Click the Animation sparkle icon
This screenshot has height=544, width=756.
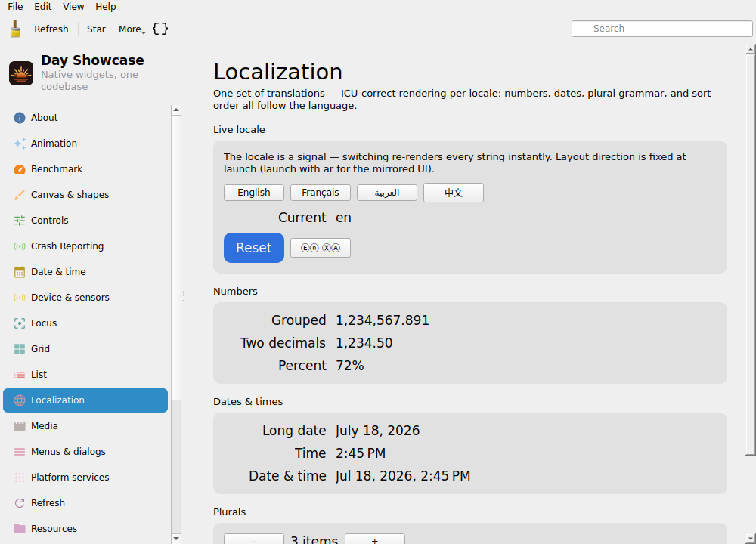coord(20,143)
